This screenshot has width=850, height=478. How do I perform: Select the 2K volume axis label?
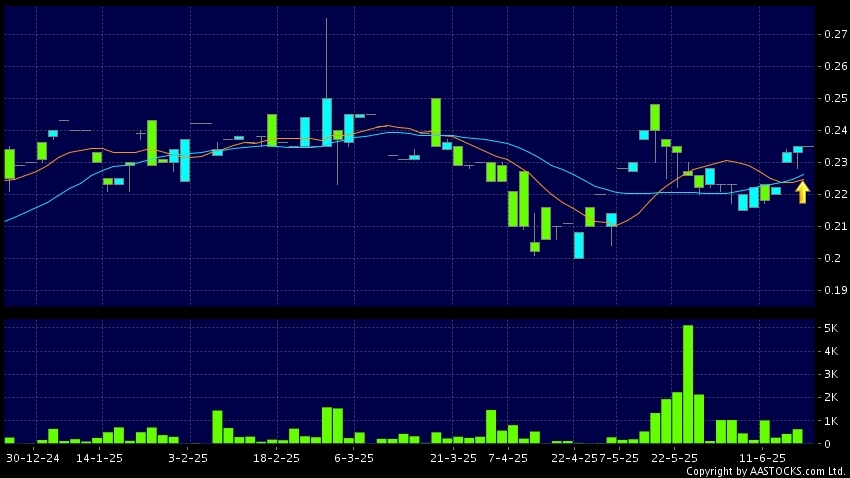(x=830, y=397)
